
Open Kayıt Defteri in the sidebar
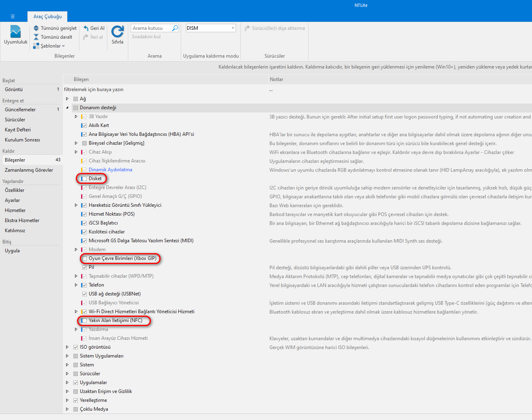tap(31, 130)
